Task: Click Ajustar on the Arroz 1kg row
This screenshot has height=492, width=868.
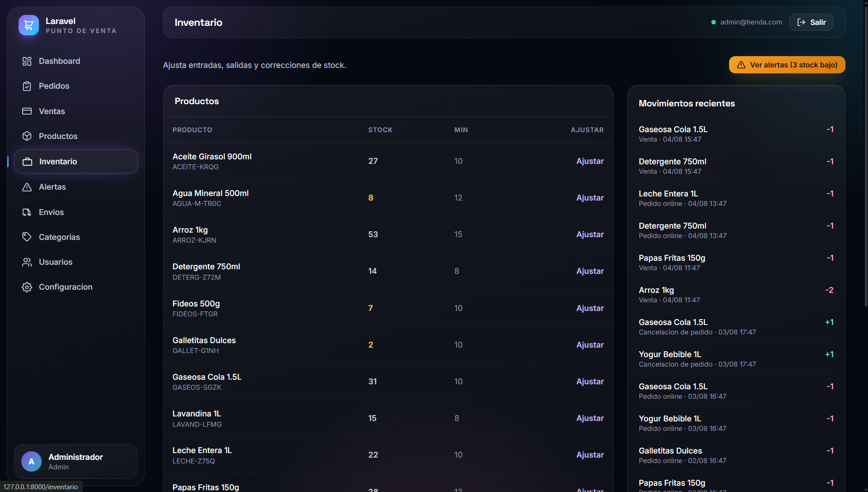Action: [x=590, y=234]
